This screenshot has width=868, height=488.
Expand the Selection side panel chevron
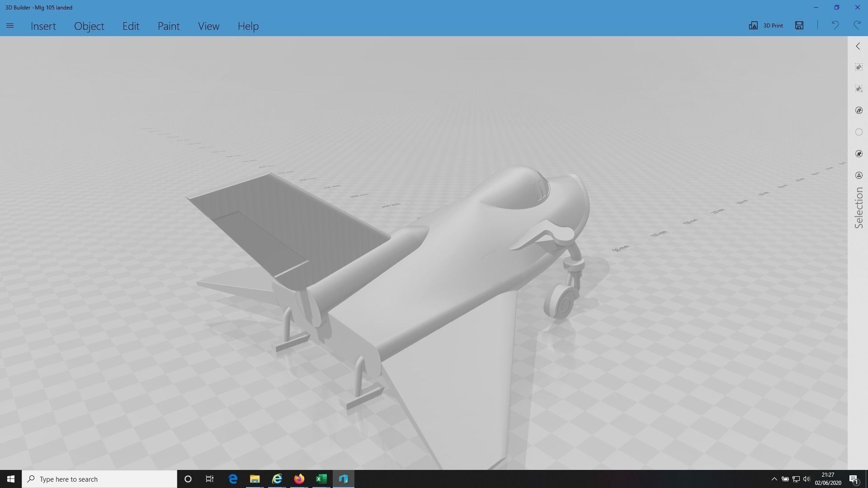pos(858,46)
